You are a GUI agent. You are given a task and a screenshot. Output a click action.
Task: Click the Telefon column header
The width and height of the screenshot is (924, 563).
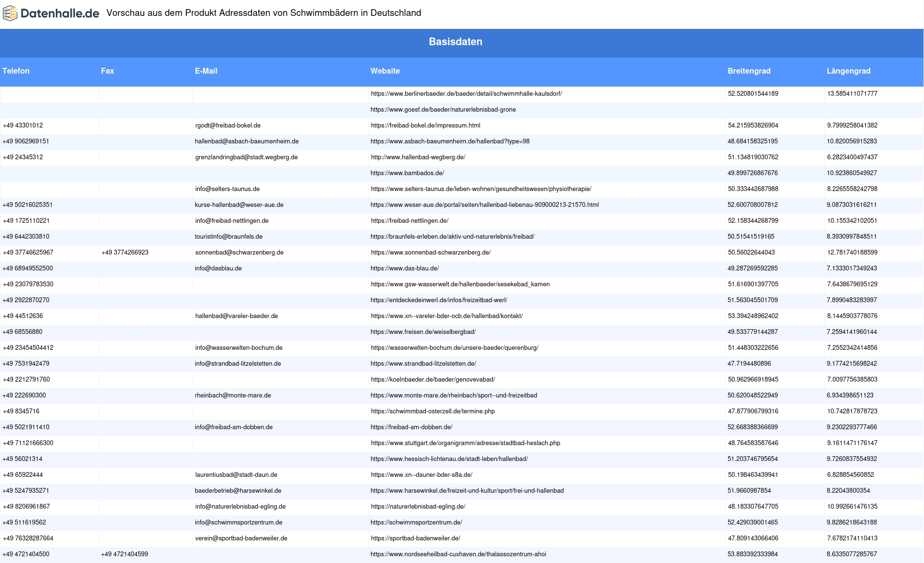pyautogui.click(x=16, y=71)
